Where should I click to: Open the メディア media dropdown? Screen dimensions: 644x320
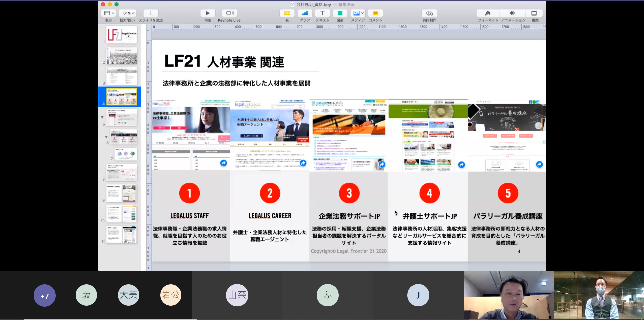pos(358,13)
